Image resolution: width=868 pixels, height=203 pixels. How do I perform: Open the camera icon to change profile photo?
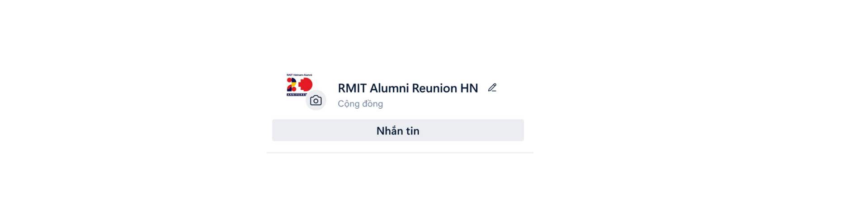[x=316, y=100]
